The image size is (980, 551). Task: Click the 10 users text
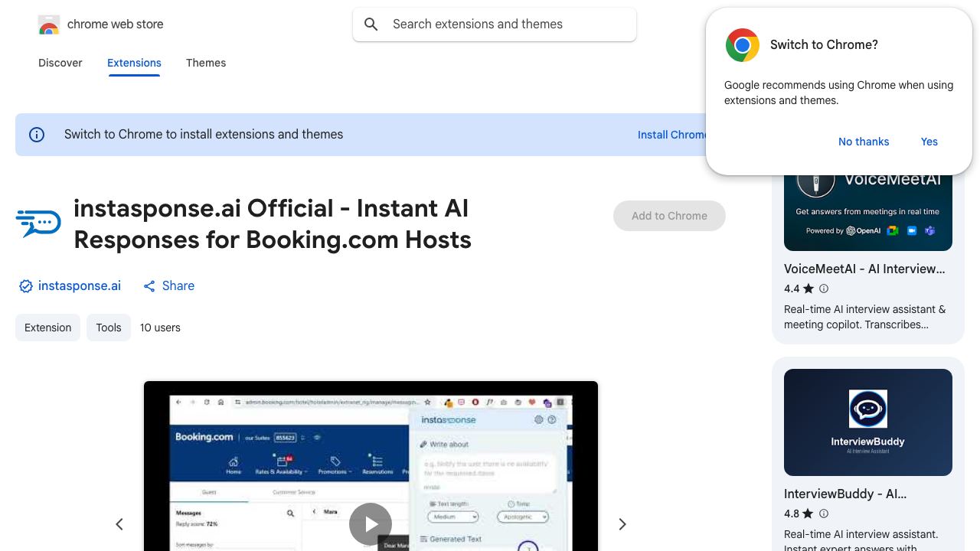pos(160,328)
